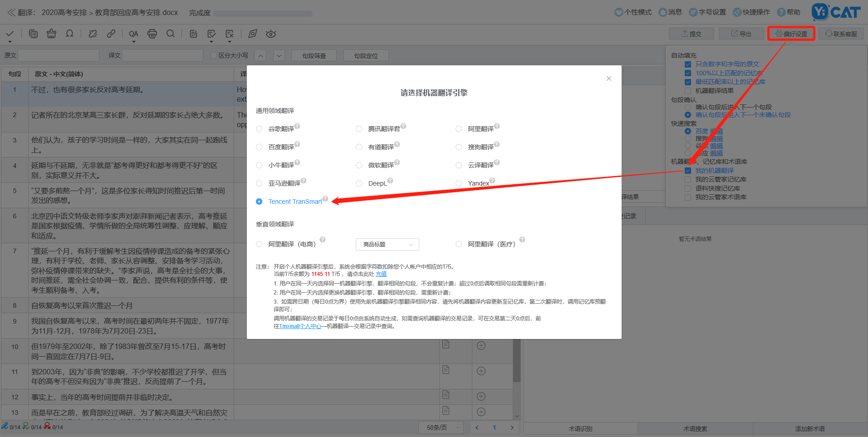Screen dimensions: 868x437
Task: Run QA check from the toolbar
Action: coord(133,34)
